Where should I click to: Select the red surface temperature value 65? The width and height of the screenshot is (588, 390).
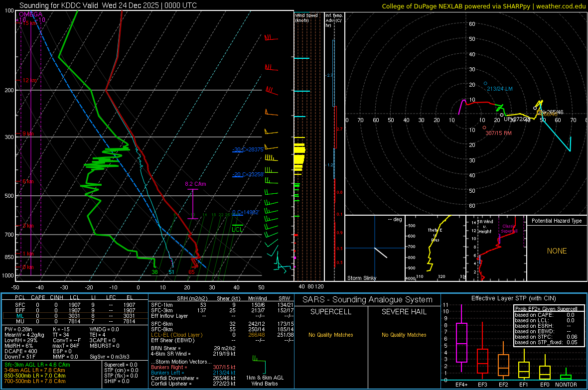(x=192, y=272)
